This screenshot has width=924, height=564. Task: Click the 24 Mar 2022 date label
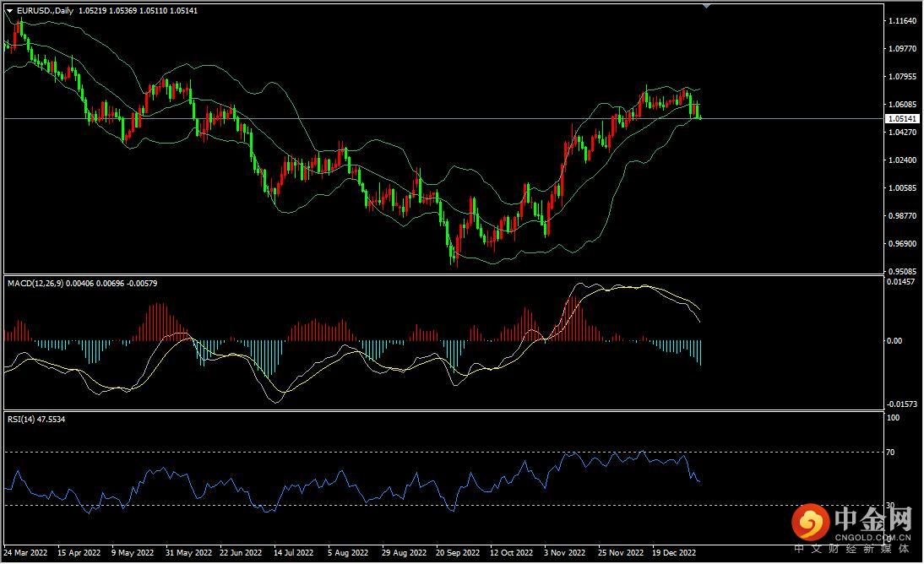tap(27, 554)
